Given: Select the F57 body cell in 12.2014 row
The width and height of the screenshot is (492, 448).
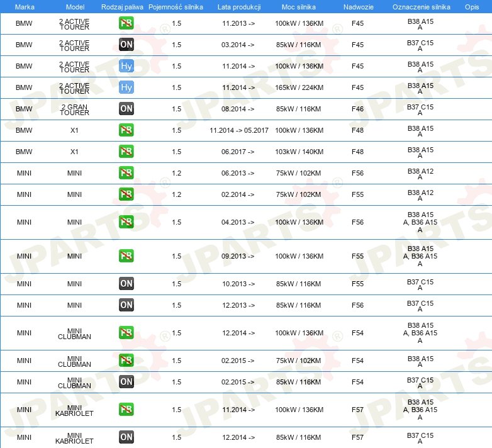Looking at the screenshot, I should tap(357, 437).
